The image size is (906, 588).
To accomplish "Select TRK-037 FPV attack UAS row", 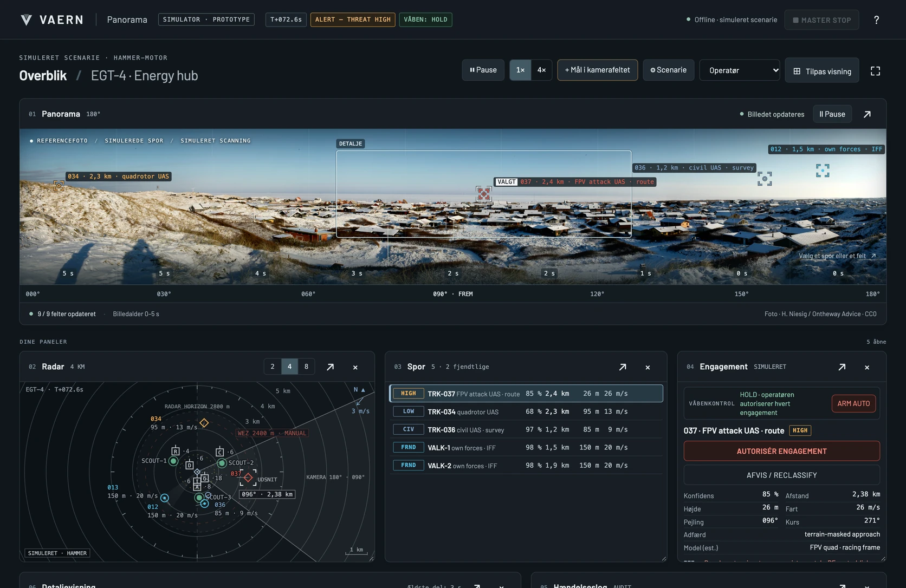I will [526, 394].
